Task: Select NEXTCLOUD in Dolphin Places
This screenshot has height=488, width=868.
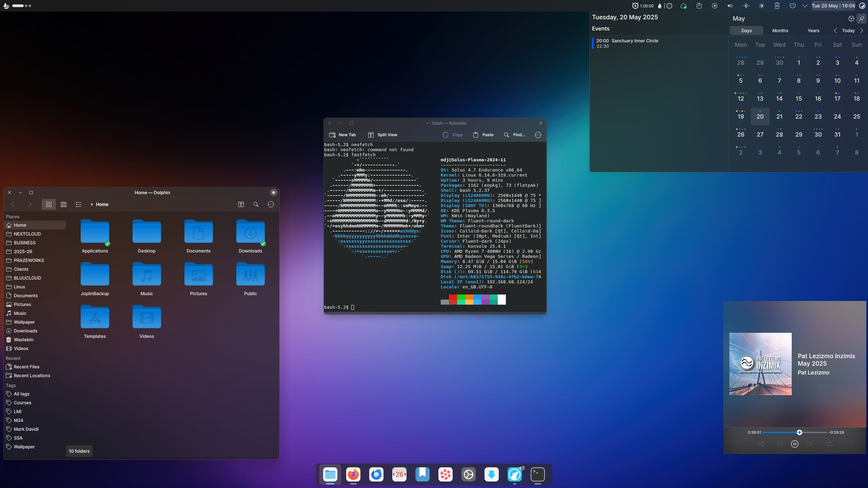Action: 35,234
